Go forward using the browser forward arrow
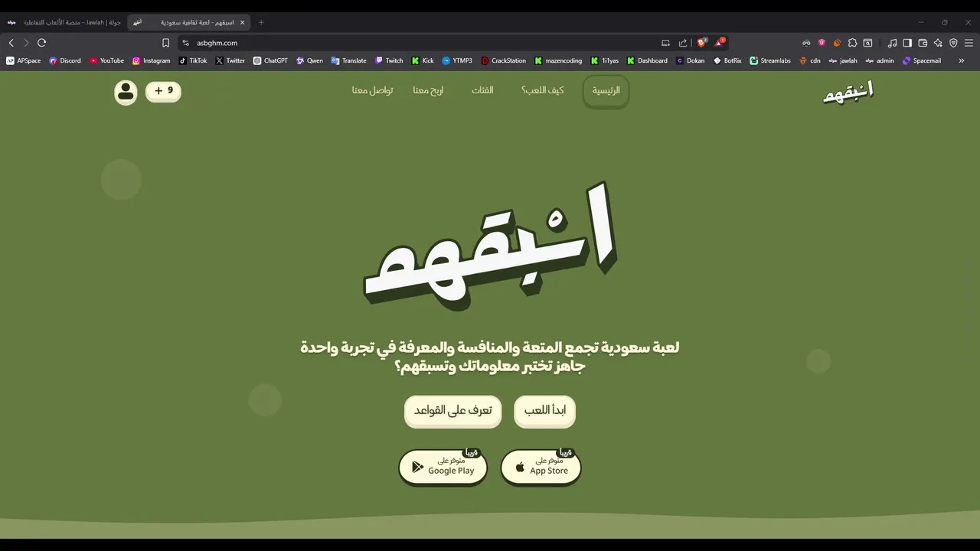 point(26,43)
